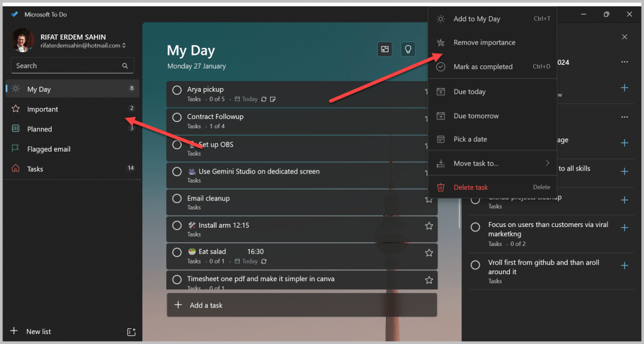Click the home icon beside Tasks
644x344 pixels.
click(x=16, y=169)
